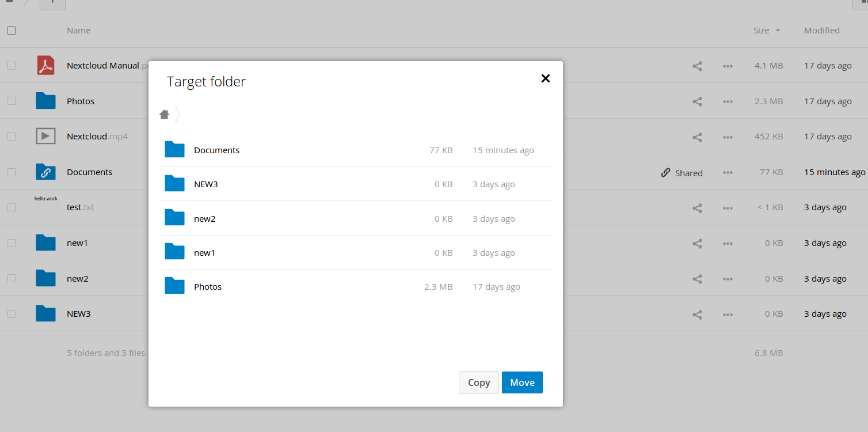Tick the checkbox for Nextcloud.mp4
The height and width of the screenshot is (432, 868).
pyautogui.click(x=12, y=137)
